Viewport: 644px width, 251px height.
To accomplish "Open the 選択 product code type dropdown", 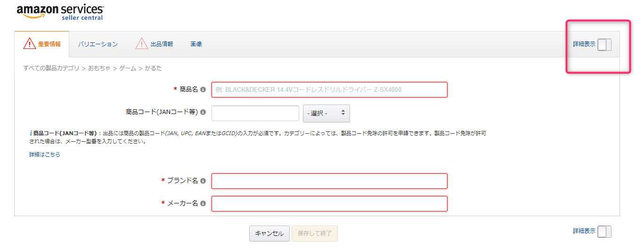I will 326,113.
